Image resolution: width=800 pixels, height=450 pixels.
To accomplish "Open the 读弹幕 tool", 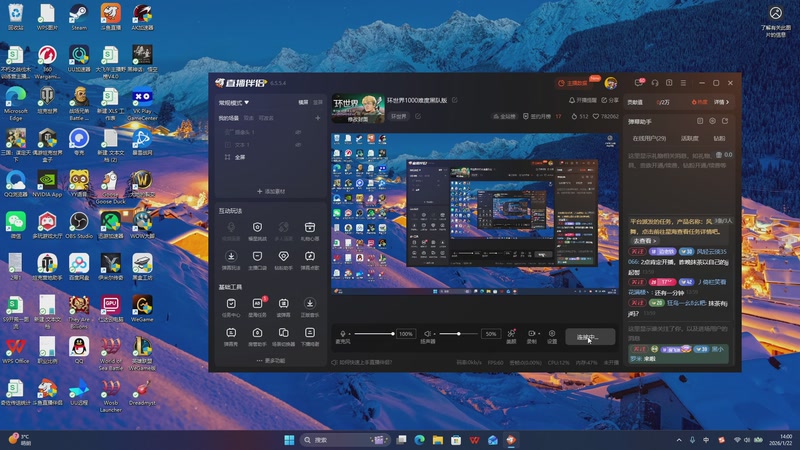I will tap(284, 308).
